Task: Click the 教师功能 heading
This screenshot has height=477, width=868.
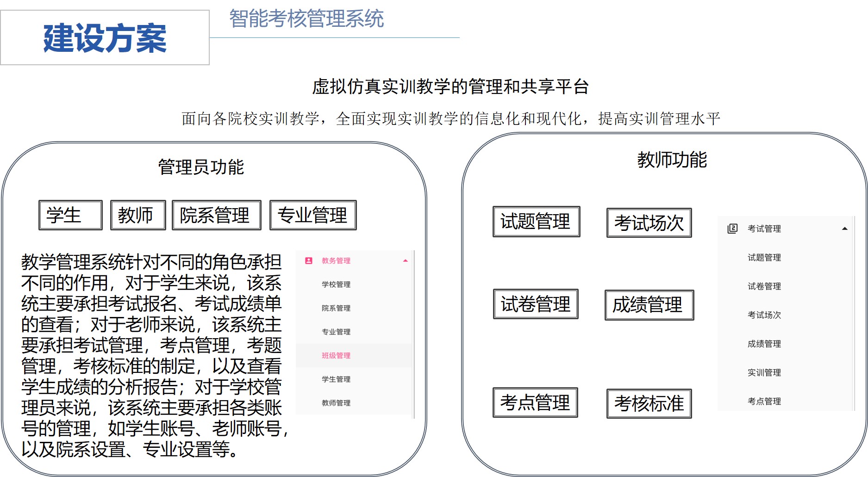Action: coord(672,160)
